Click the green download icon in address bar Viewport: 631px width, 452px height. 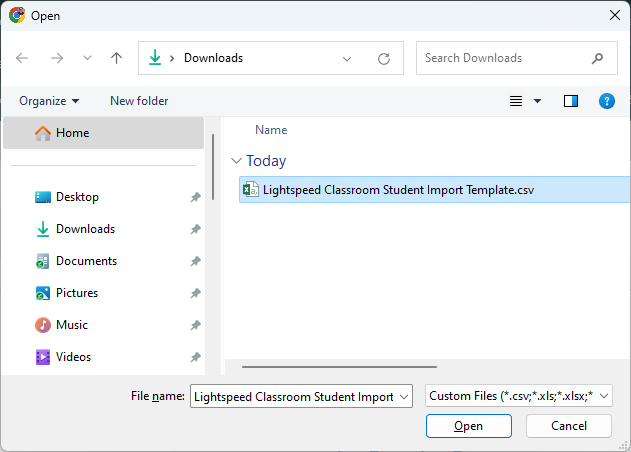[155, 58]
